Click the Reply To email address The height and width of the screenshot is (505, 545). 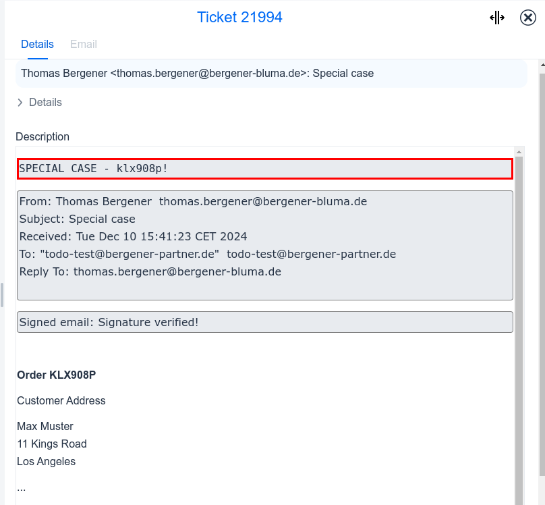tap(177, 271)
